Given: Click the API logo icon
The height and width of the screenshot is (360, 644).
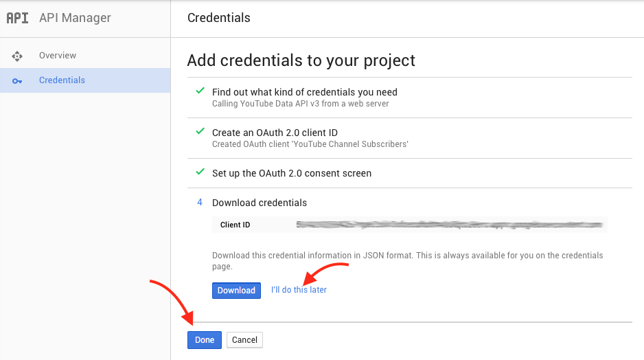Looking at the screenshot, I should click(17, 18).
